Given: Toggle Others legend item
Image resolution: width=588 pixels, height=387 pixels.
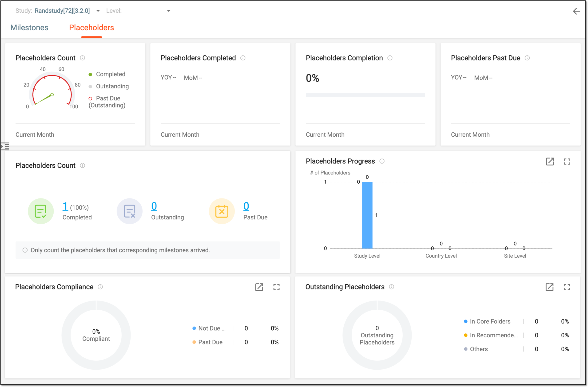Looking at the screenshot, I should 476,349.
